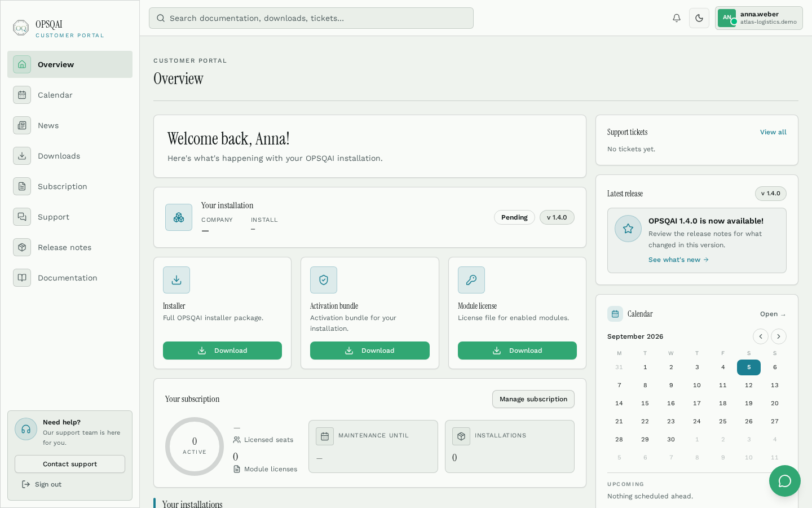Image resolution: width=812 pixels, height=508 pixels.
Task: Click the Activation bundle shield icon
Action: point(324,280)
